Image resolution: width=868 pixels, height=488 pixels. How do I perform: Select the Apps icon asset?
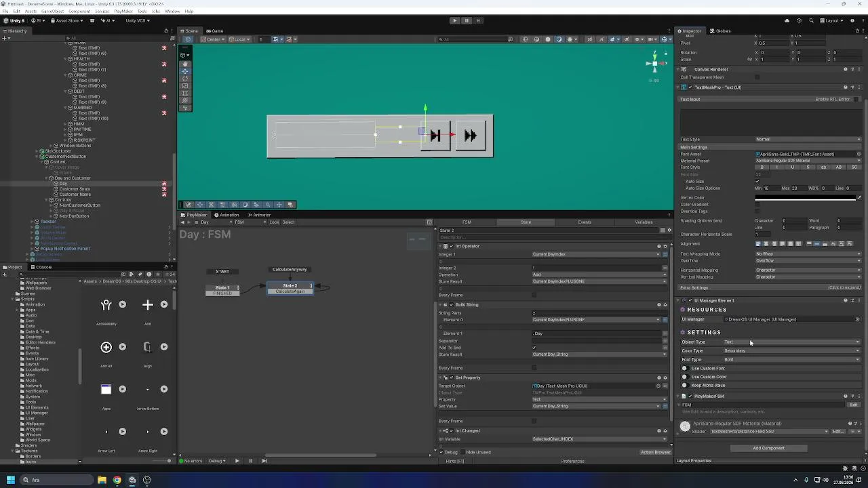[x=106, y=389]
